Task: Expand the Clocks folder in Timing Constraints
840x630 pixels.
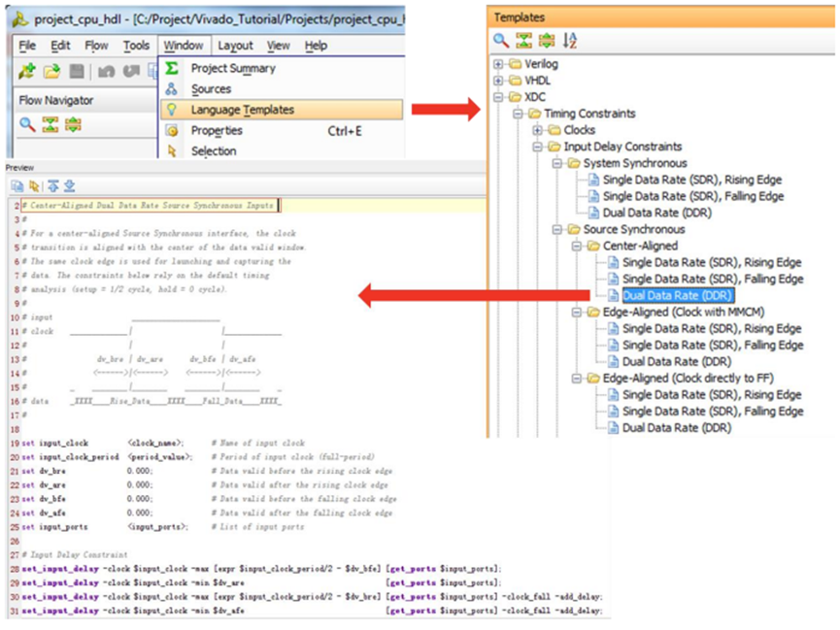Action: tap(538, 130)
